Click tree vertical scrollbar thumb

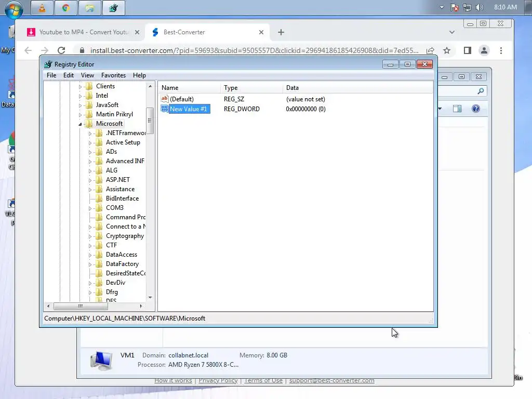[x=150, y=121]
